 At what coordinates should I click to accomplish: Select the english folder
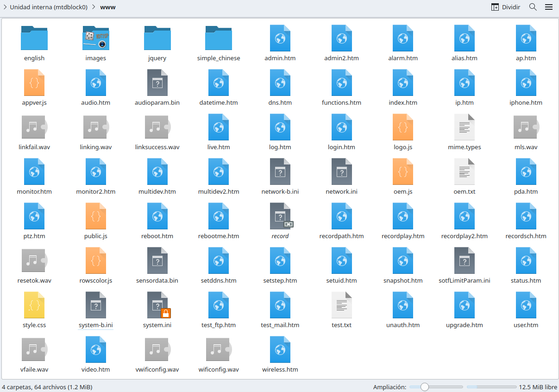(34, 38)
